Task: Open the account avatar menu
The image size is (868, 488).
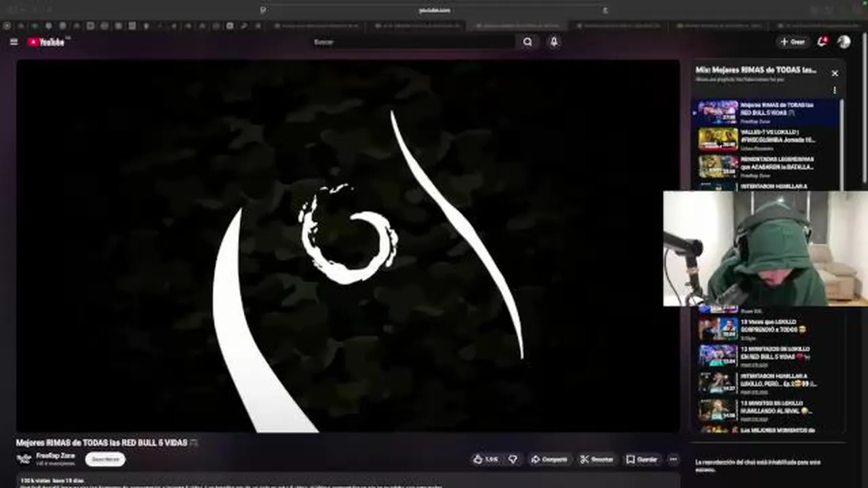Action: pos(844,42)
